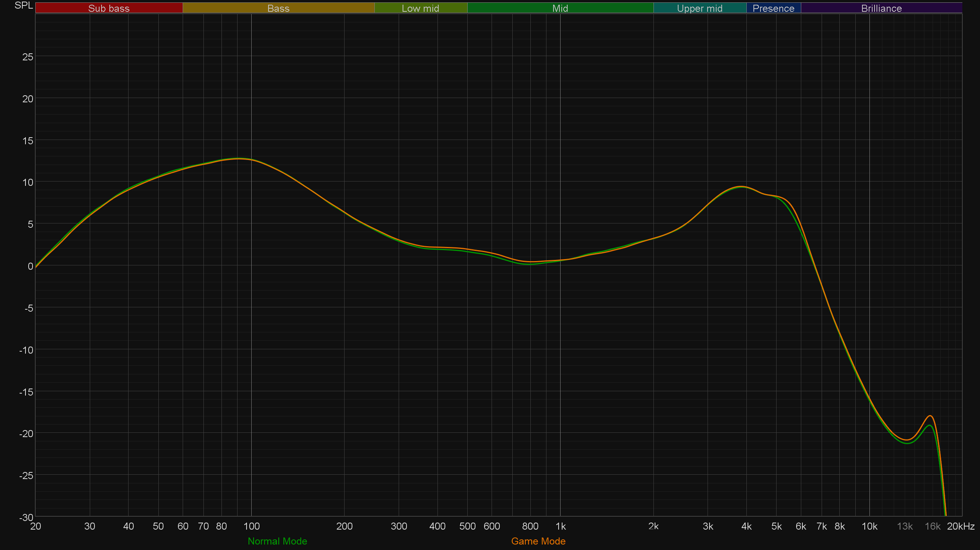This screenshot has height=550, width=980.
Task: Select the Presence band header
Action: [773, 8]
